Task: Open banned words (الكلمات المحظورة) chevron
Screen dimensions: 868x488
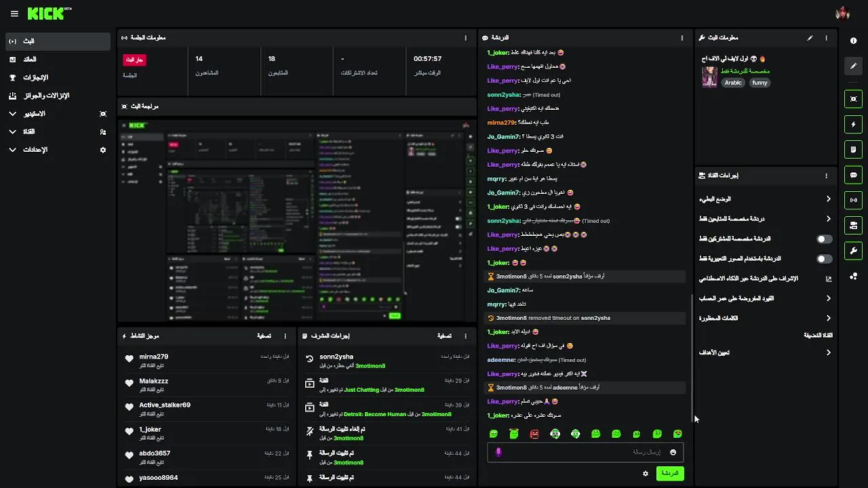Action: point(828,318)
